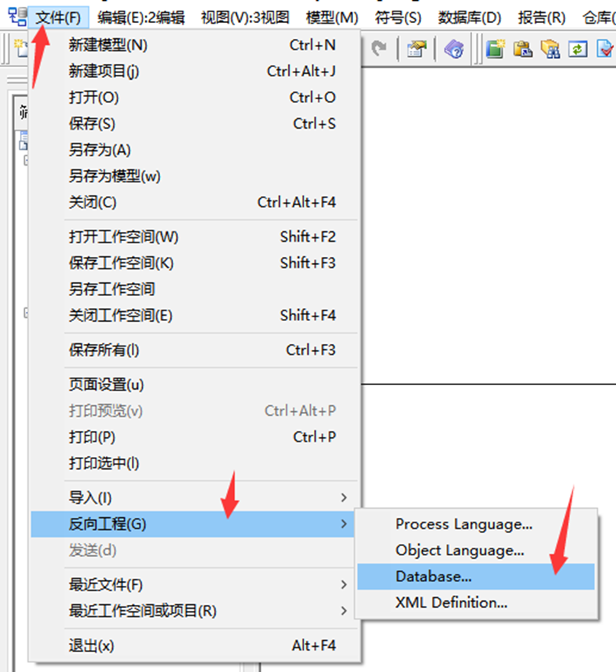
Task: Choose 另存为(A) menu entry
Action: click(x=194, y=150)
